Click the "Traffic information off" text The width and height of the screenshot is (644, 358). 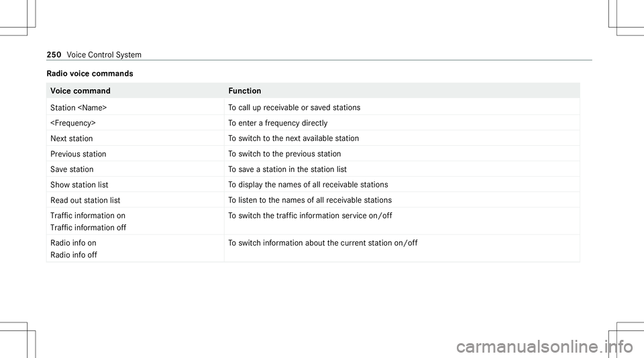89,227
